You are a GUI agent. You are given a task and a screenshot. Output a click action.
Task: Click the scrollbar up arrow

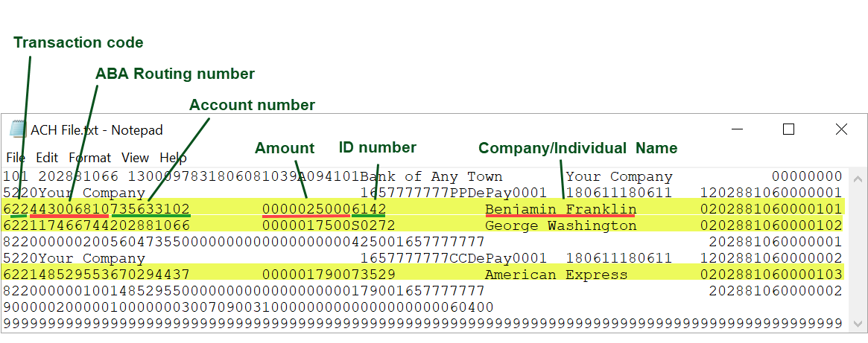point(858,178)
